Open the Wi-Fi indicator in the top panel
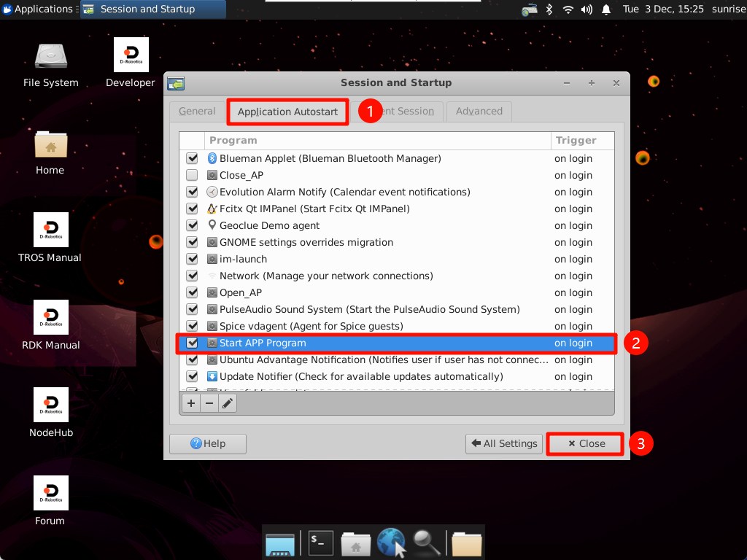 coord(568,9)
